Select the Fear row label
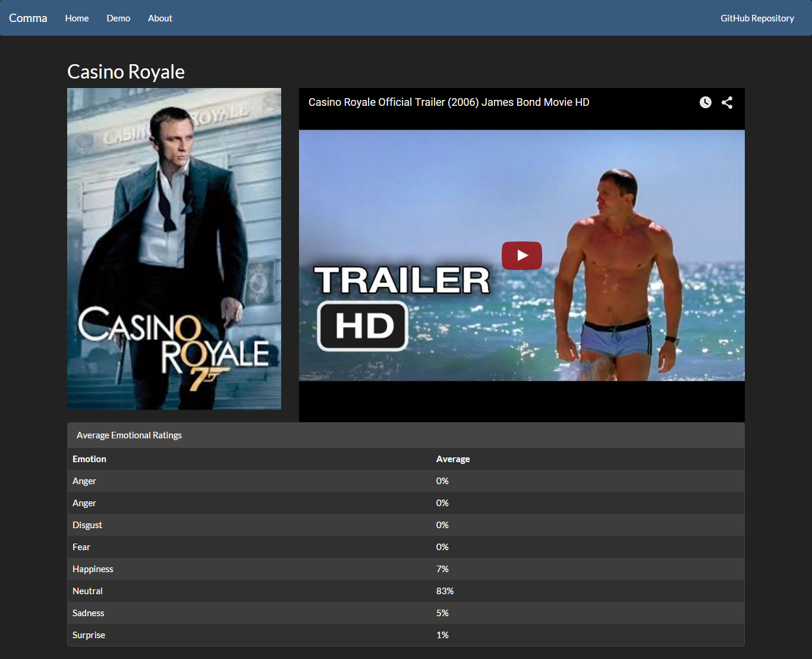812x659 pixels. click(81, 547)
